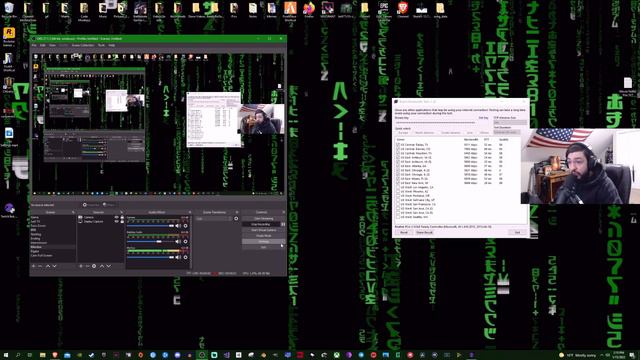Screen dimensions: 640x360
Task: Click the lock icon beside Camera source
Action: coord(122,218)
